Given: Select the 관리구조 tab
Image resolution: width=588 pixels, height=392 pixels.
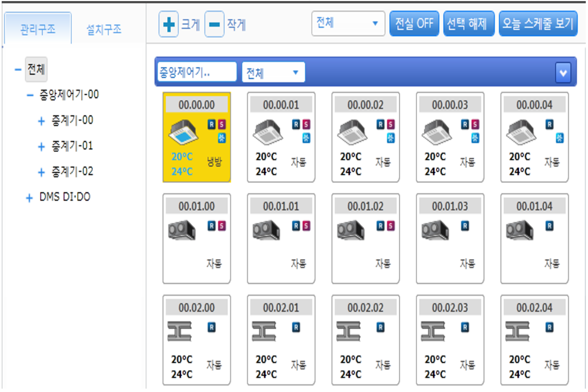Looking at the screenshot, I should click(37, 29).
